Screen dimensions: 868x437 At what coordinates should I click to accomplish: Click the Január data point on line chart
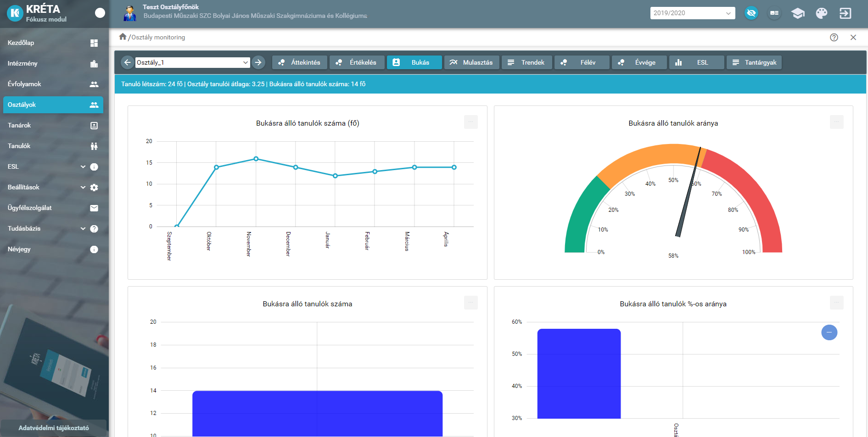pyautogui.click(x=335, y=176)
